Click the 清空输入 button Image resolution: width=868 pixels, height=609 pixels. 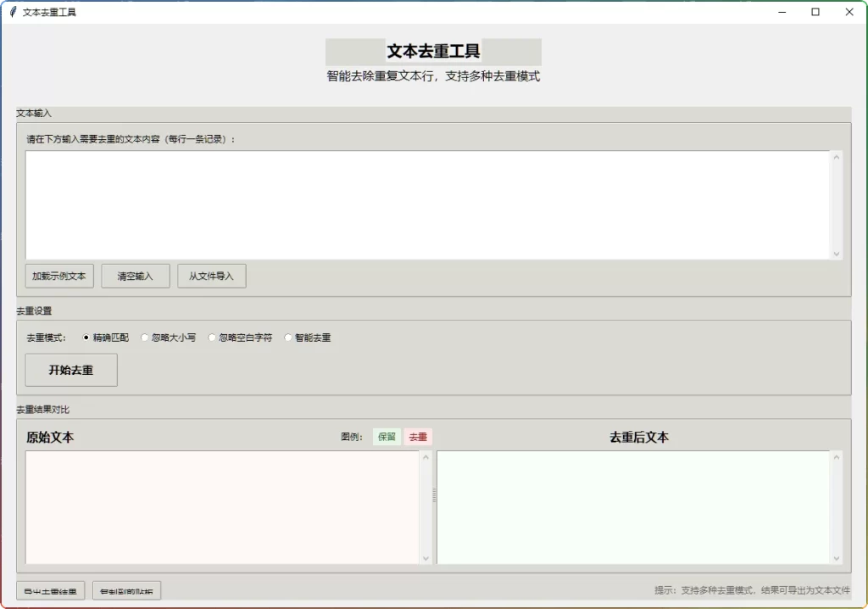[x=136, y=276]
